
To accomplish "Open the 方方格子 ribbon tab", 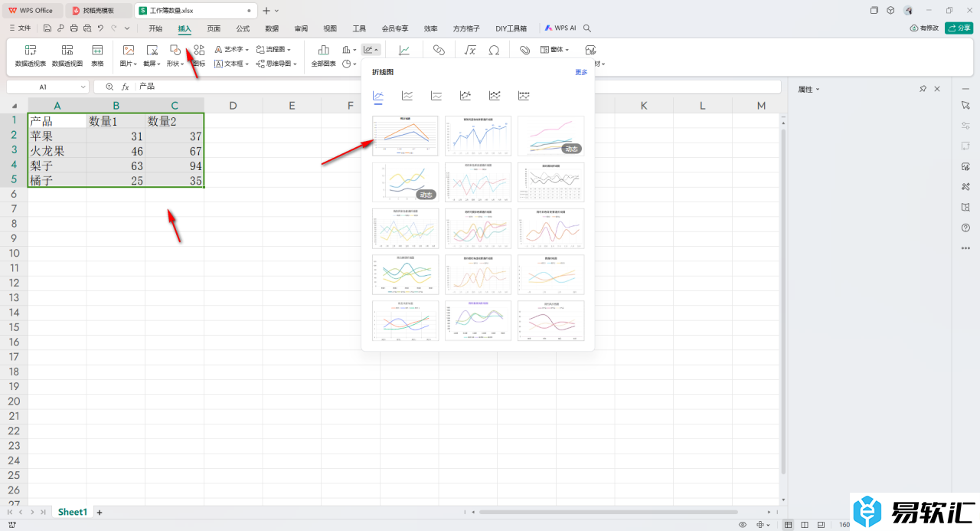I will coord(466,28).
